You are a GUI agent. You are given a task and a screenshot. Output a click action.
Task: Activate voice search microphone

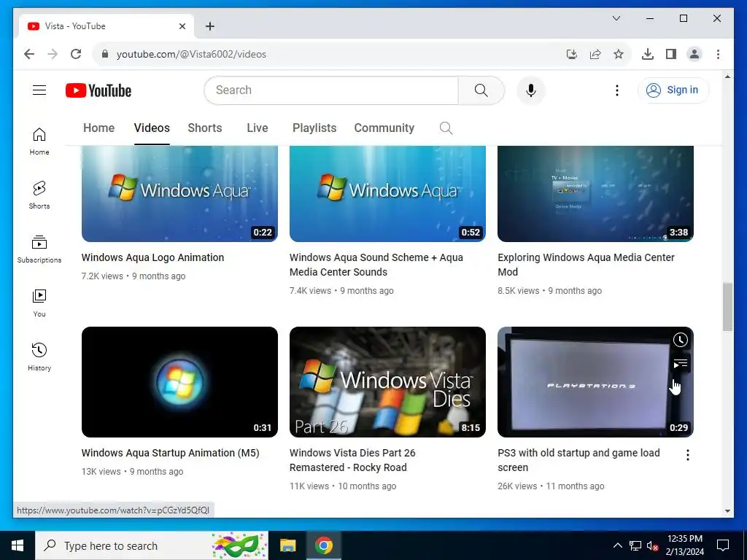(531, 90)
